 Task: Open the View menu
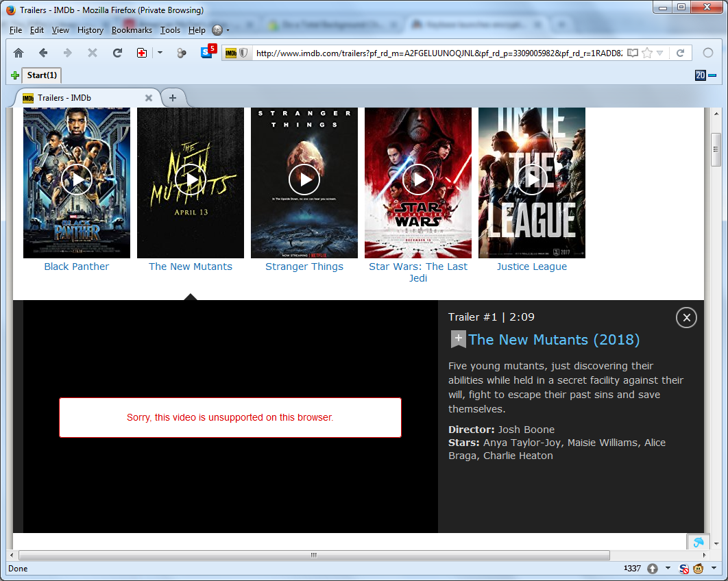60,30
